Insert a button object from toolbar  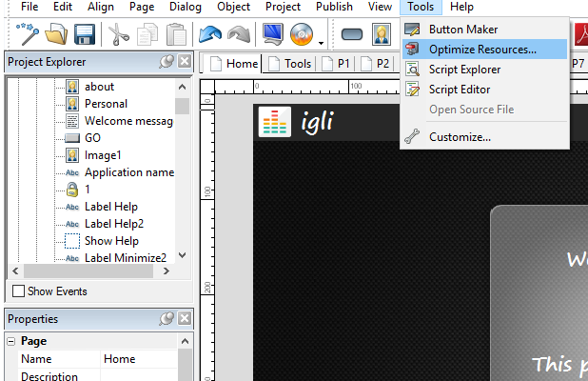tap(351, 36)
